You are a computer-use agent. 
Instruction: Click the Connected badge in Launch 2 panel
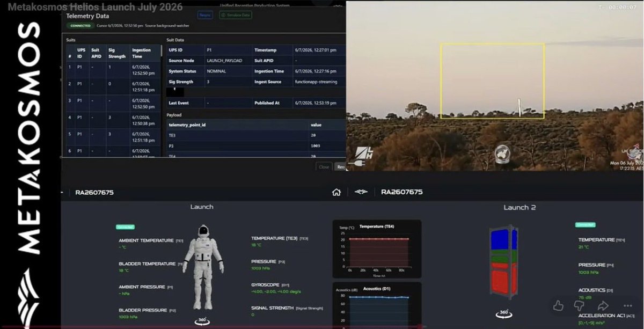click(586, 225)
